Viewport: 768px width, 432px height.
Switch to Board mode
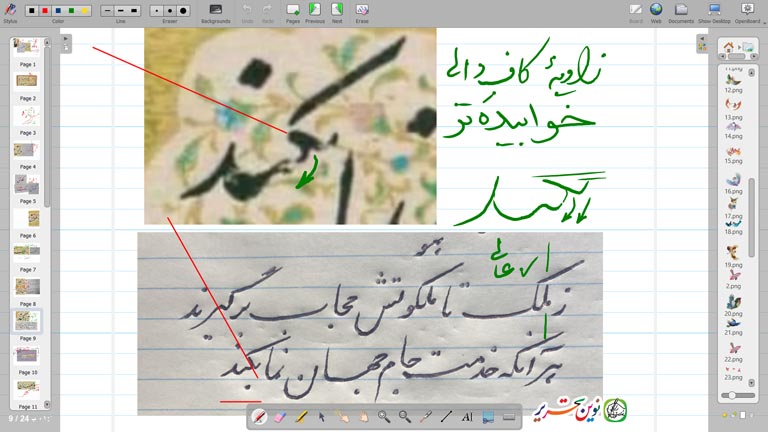(x=636, y=11)
